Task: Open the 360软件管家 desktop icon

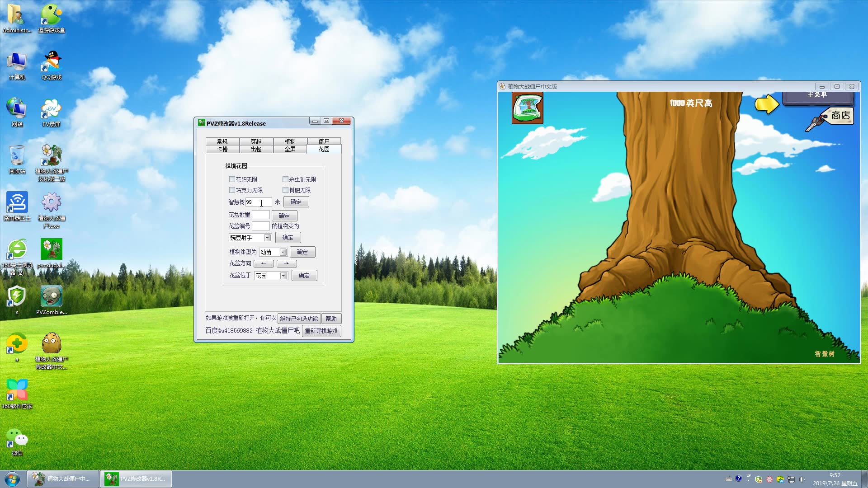Action: pos(17,394)
